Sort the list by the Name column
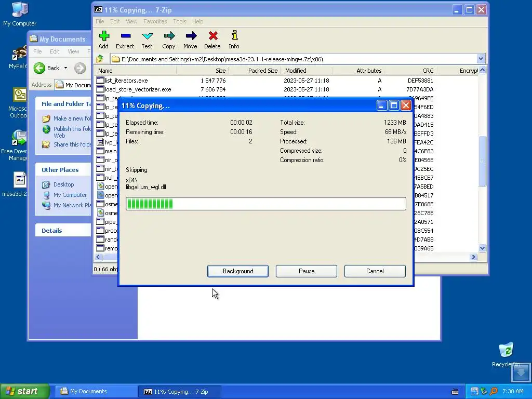The image size is (532, 399). click(136, 71)
